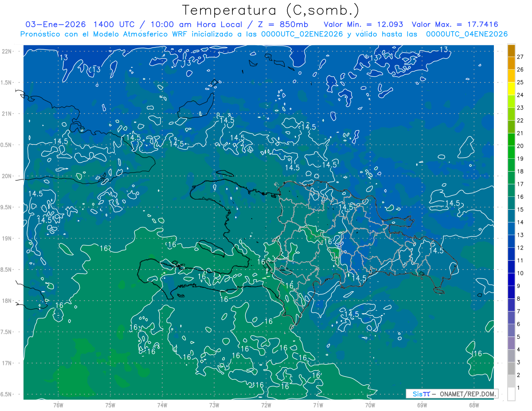Image resolution: width=532 pixels, height=411 pixels.
Task: Click the '21N' latitude axis label
Action: 8,114
